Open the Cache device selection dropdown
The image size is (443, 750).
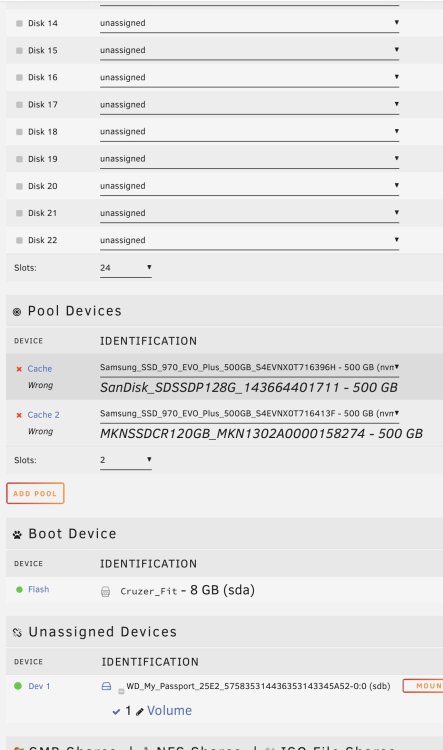[x=249, y=367]
